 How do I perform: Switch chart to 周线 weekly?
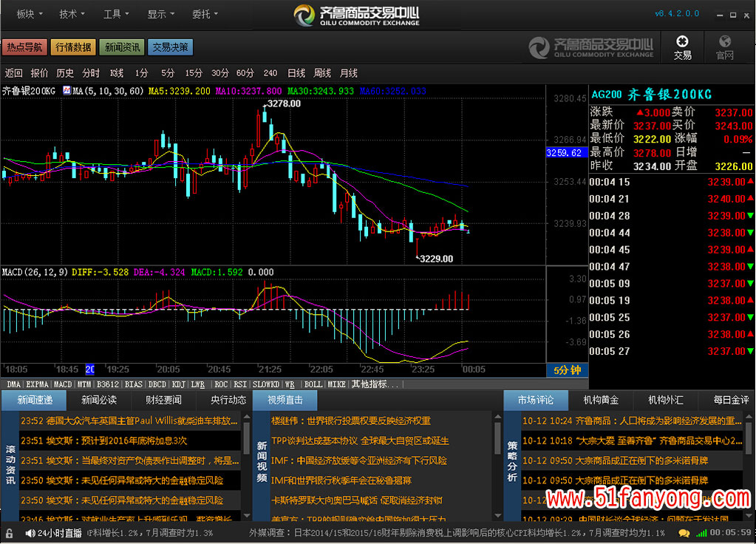coord(322,73)
